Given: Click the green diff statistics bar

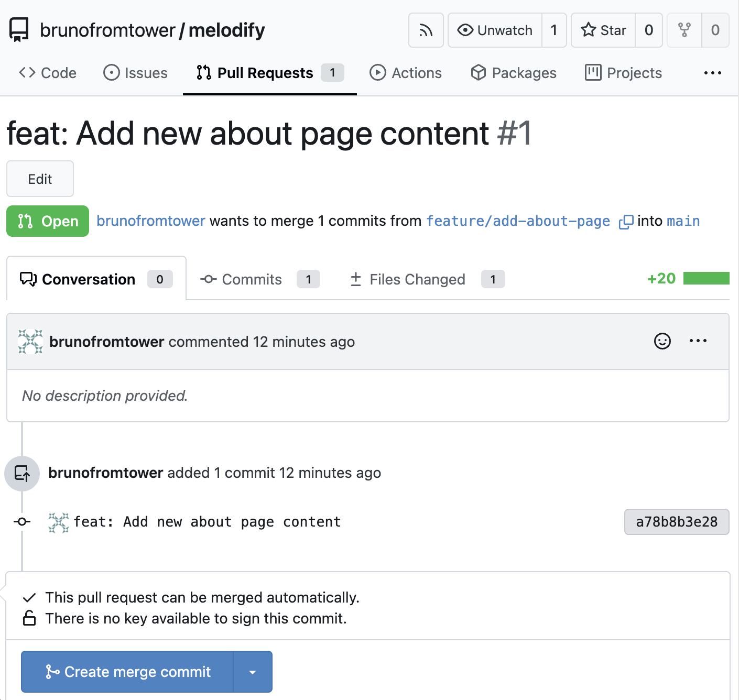Looking at the screenshot, I should coord(707,278).
